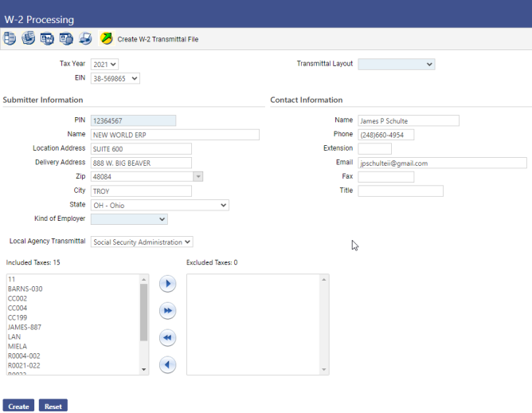Image resolution: width=532 pixels, height=413 pixels.
Task: Expand the State dropdown showing OH - Ohio
Action: coord(159,205)
